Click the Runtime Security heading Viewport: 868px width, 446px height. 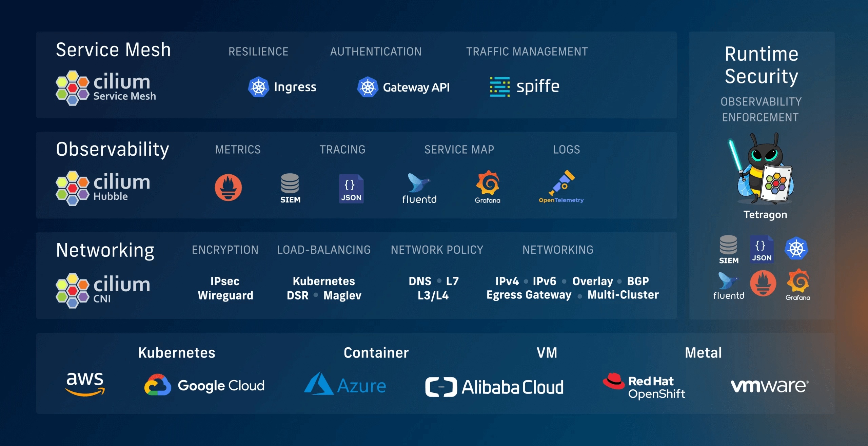[762, 65]
